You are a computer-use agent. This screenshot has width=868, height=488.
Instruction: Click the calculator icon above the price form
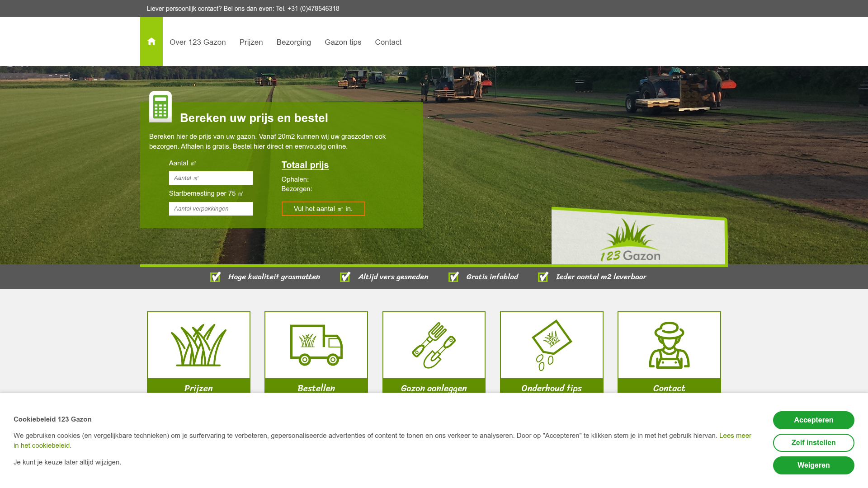160,107
